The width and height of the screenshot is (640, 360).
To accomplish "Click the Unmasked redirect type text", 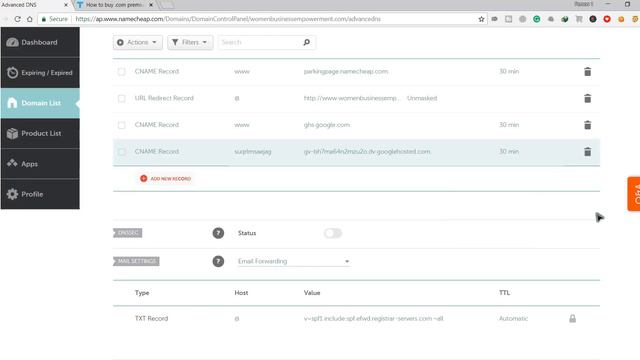I will [422, 98].
